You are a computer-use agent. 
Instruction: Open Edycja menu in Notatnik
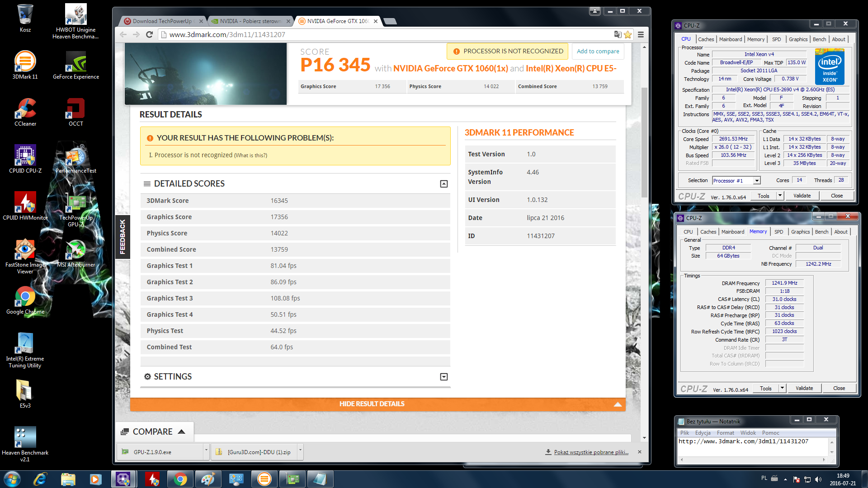tap(703, 433)
